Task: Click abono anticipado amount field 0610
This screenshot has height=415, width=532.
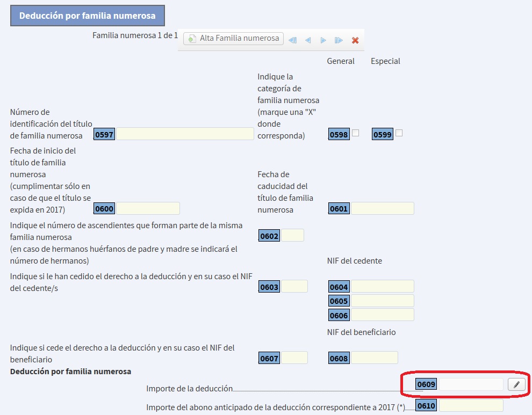Action: (471, 405)
